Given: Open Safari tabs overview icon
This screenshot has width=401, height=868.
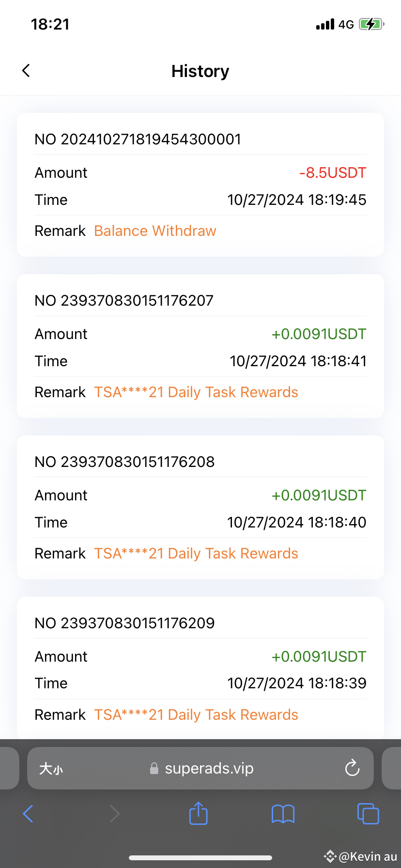Looking at the screenshot, I should (x=368, y=814).
